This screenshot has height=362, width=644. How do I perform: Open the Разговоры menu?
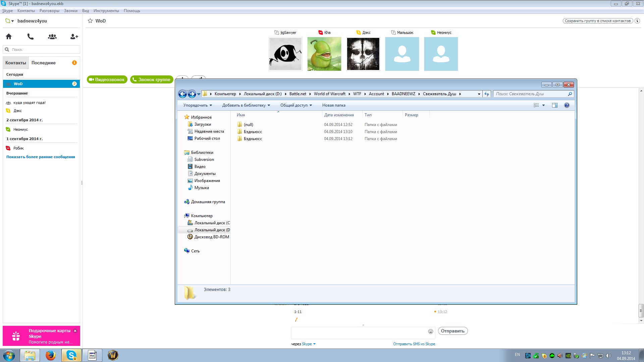[x=49, y=11]
